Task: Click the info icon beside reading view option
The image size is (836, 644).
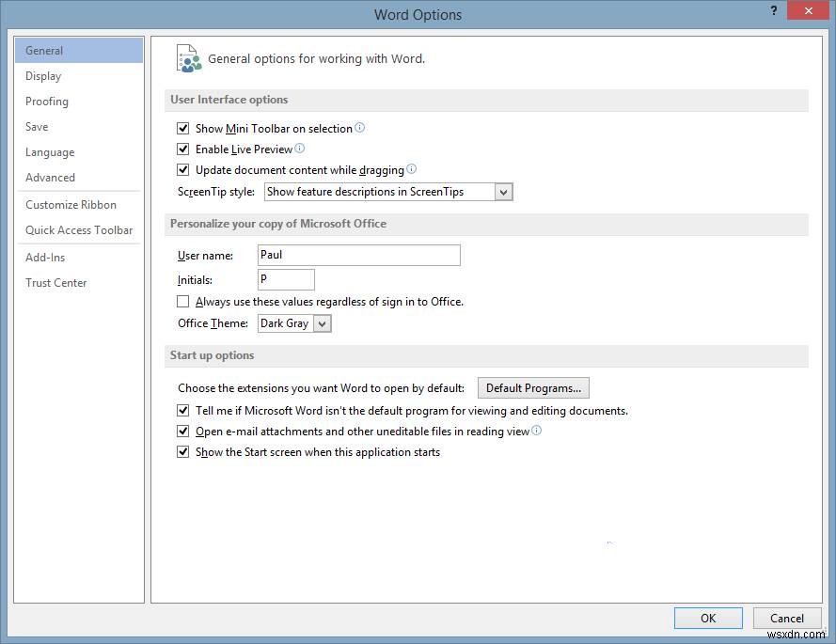Action: point(536,431)
